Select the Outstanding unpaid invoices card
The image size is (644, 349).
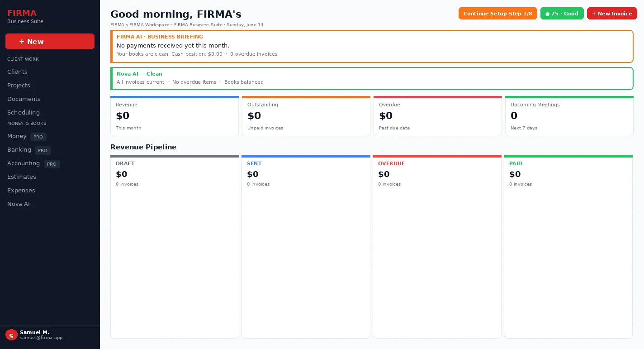(x=306, y=116)
